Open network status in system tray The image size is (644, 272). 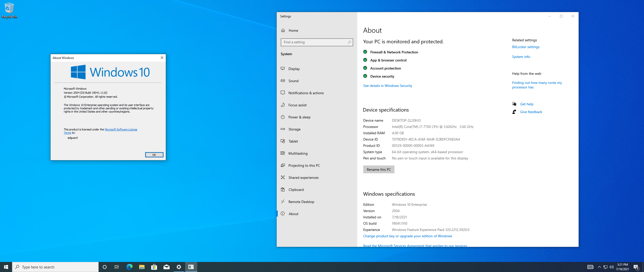coord(606,267)
